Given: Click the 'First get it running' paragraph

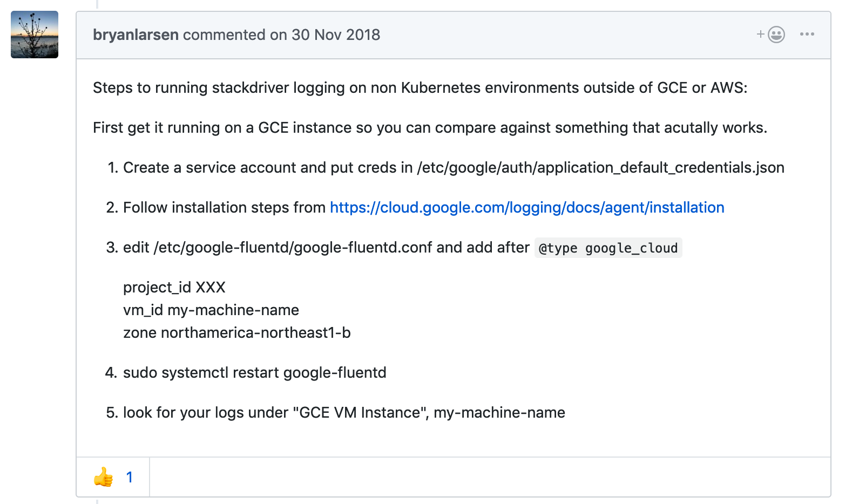Looking at the screenshot, I should pos(429,128).
